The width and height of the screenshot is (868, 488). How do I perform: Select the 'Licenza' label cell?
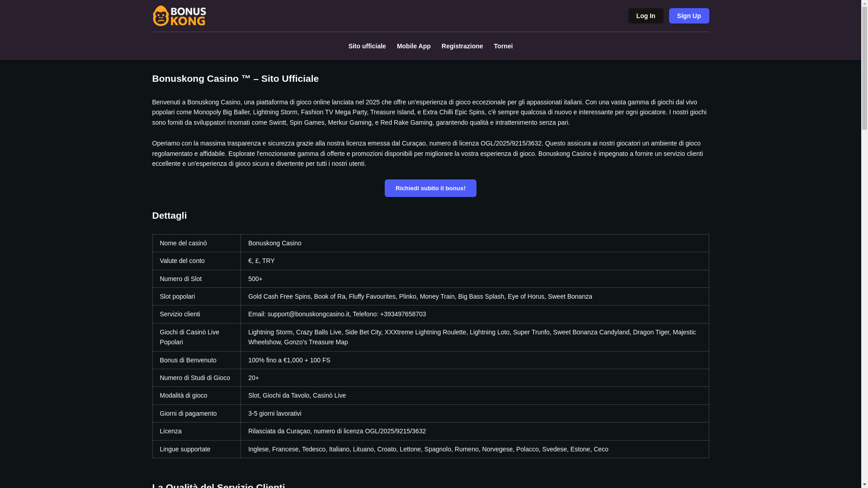pyautogui.click(x=196, y=431)
